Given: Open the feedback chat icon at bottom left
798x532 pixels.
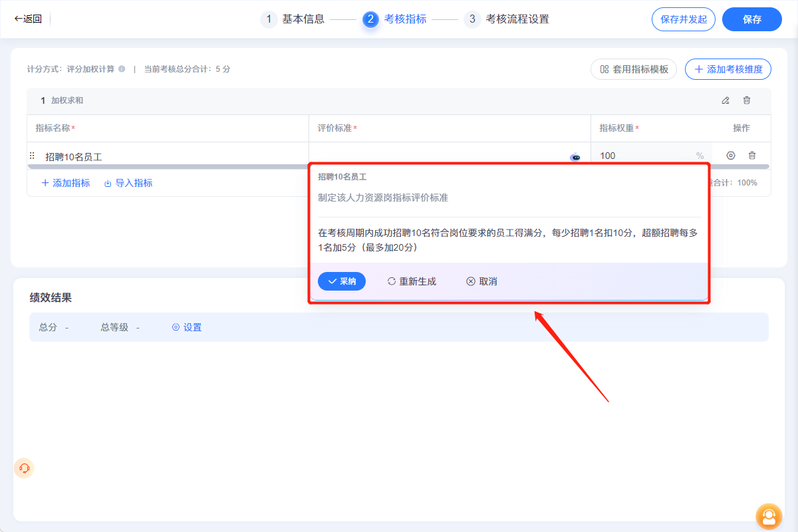Looking at the screenshot, I should [24, 468].
